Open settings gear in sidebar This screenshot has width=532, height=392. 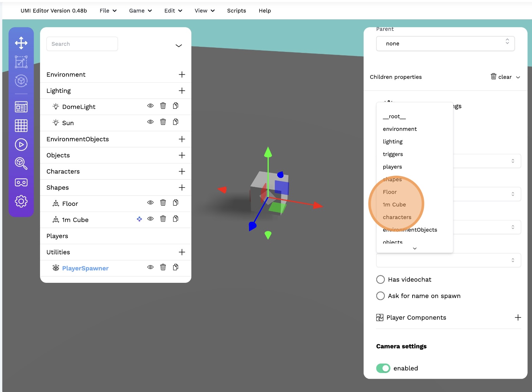coord(21,201)
